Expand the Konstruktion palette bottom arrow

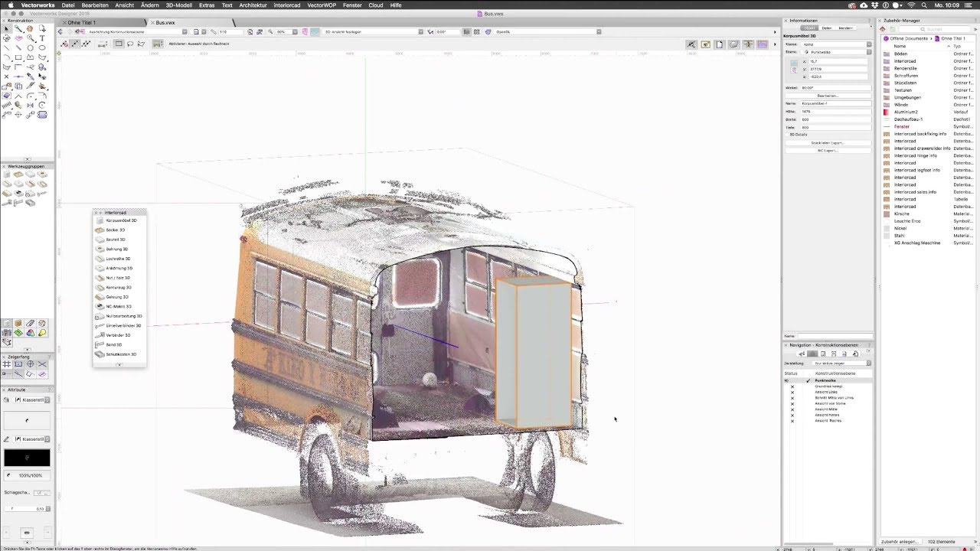[x=27, y=158]
